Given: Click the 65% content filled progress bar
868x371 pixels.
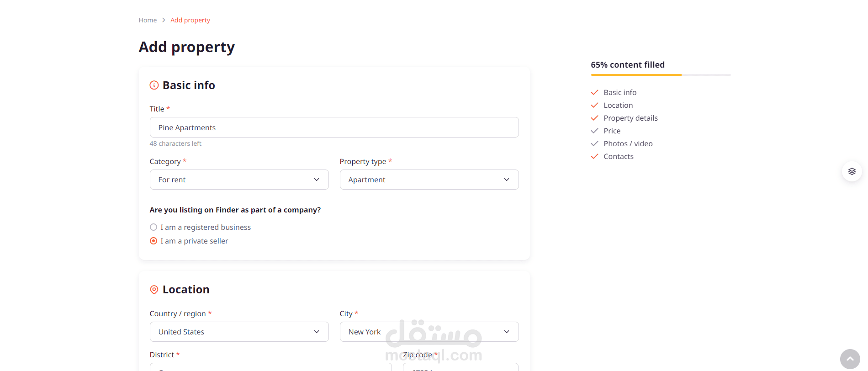Looking at the screenshot, I should click(661, 74).
